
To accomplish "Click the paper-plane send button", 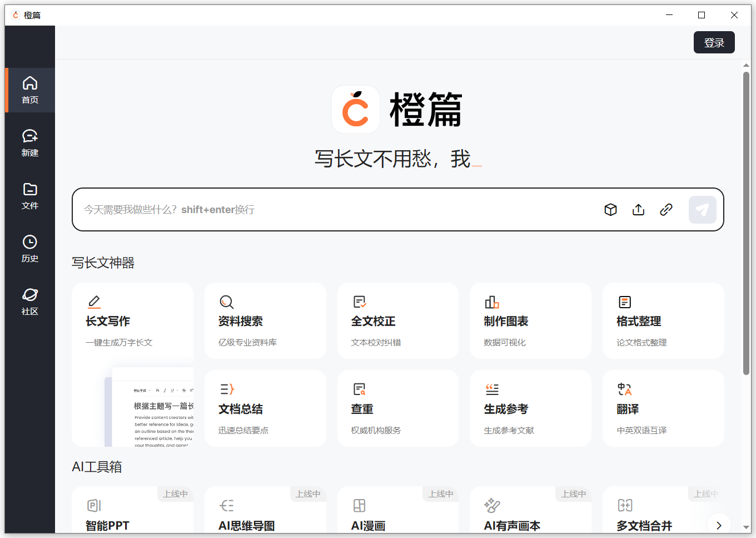I will [703, 210].
